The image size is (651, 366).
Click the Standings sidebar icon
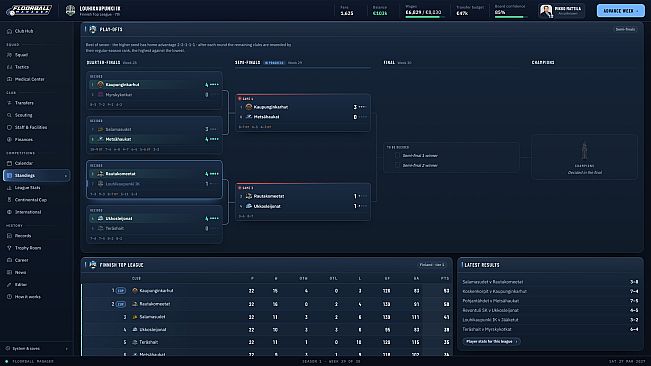coord(9,176)
